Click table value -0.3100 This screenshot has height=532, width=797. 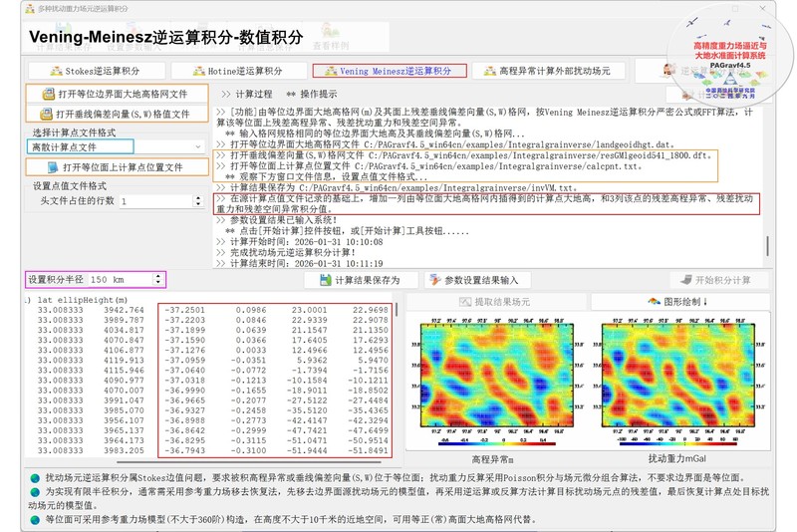coord(248,450)
